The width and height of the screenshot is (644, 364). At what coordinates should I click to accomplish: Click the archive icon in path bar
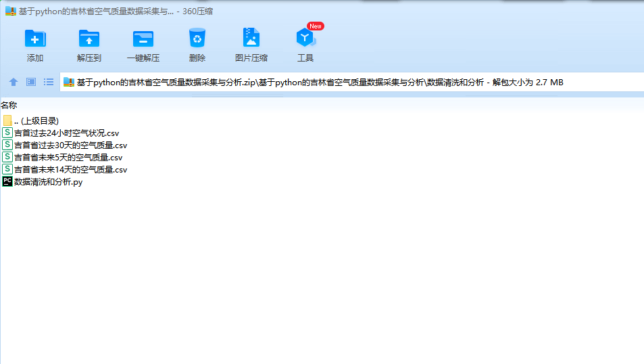[x=68, y=83]
